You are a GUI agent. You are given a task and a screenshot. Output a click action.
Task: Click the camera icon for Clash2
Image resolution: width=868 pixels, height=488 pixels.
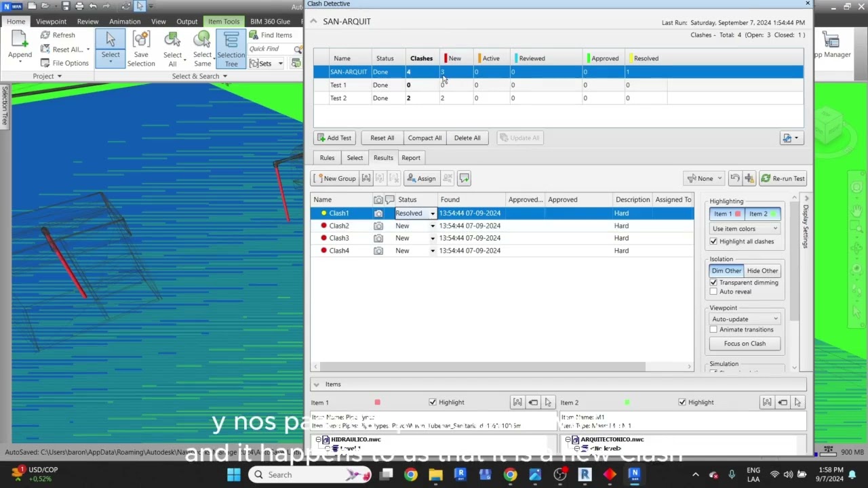(378, 226)
